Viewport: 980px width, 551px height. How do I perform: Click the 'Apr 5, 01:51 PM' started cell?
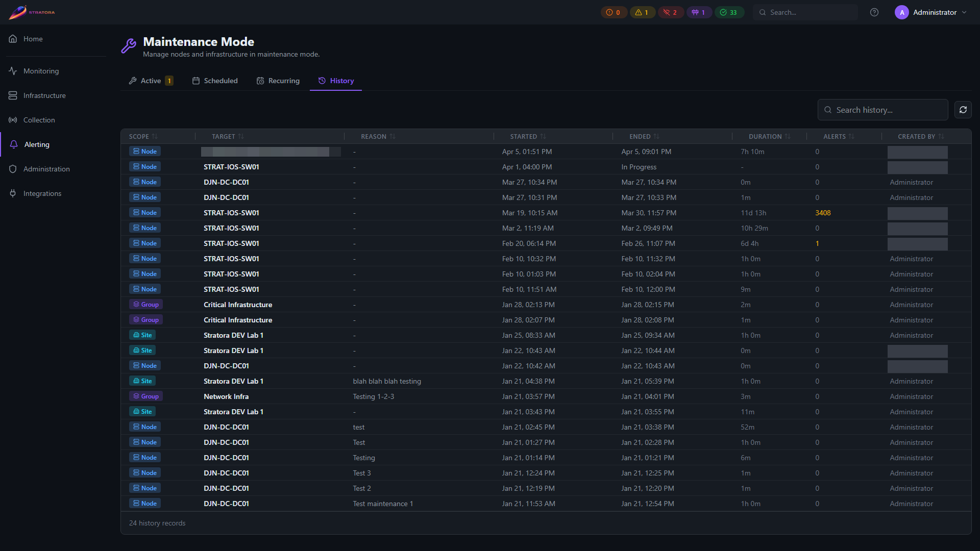[527, 152]
